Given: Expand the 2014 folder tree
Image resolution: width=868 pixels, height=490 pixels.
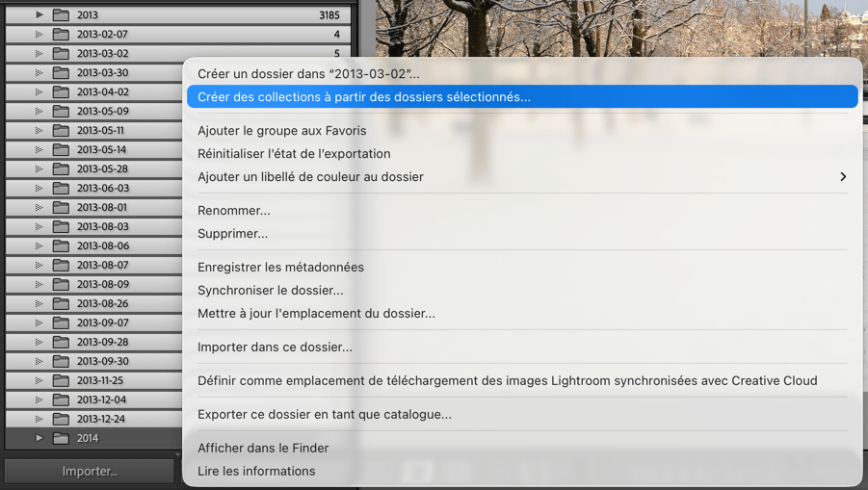Looking at the screenshot, I should [x=39, y=439].
